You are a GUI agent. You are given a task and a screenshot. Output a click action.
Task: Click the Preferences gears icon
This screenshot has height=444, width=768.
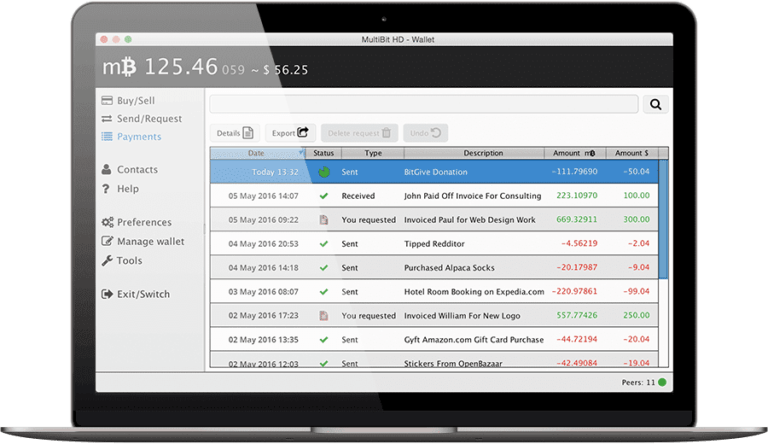pos(107,222)
